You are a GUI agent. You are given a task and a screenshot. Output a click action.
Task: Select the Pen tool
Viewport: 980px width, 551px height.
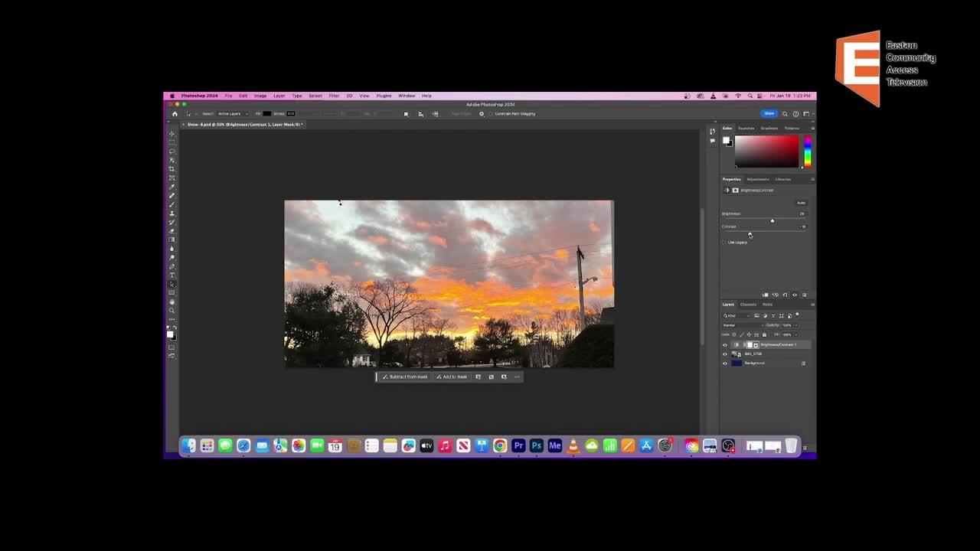click(171, 266)
